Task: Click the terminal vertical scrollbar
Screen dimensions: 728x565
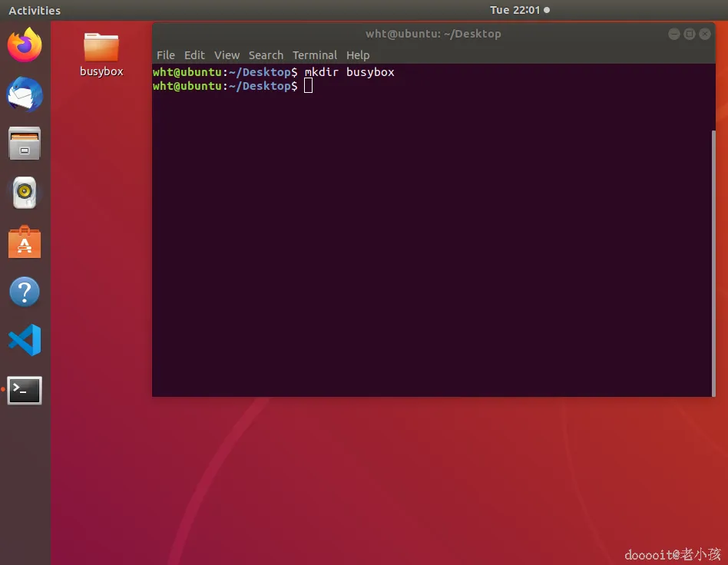Action: pyautogui.click(x=713, y=263)
